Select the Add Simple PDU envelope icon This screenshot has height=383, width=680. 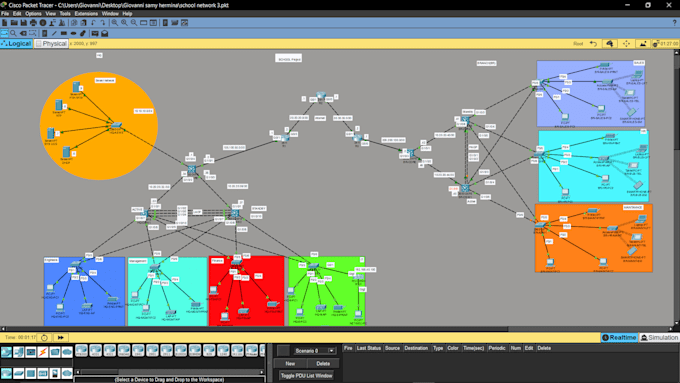pyautogui.click(x=95, y=33)
